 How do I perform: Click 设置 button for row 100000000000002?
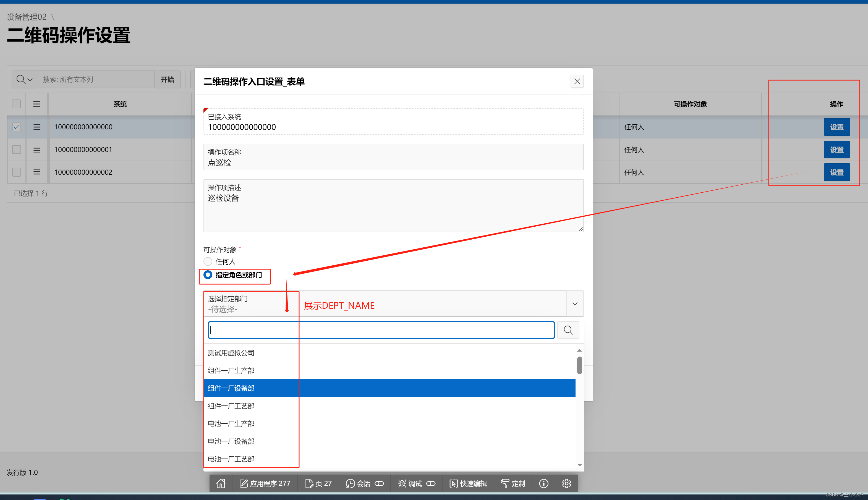tap(837, 172)
